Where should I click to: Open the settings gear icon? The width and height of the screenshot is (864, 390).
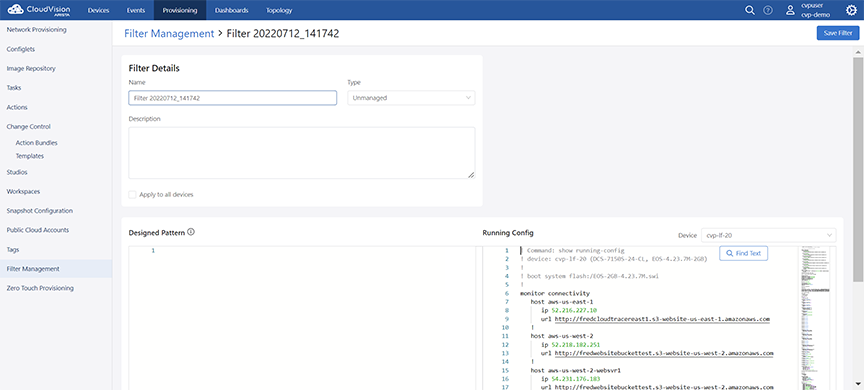(x=851, y=10)
